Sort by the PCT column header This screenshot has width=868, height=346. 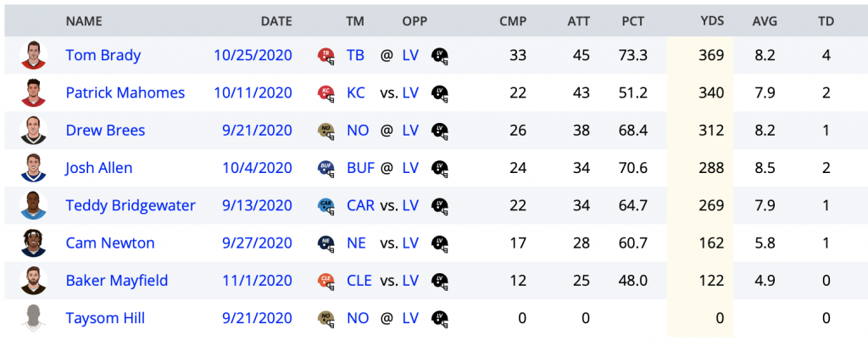tap(632, 21)
